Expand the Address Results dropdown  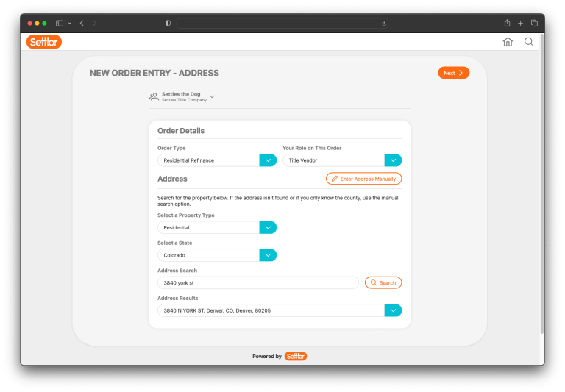point(393,310)
